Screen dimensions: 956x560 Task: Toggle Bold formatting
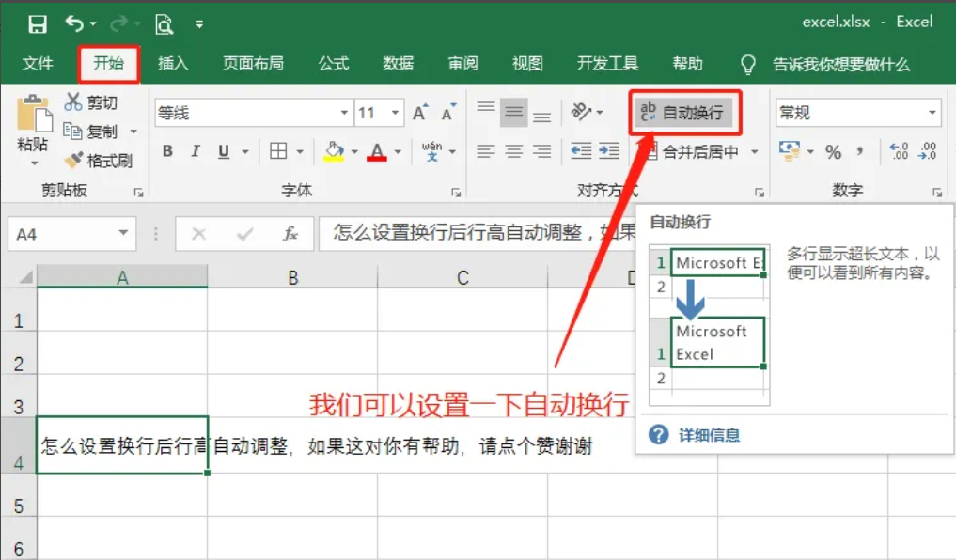click(x=167, y=151)
